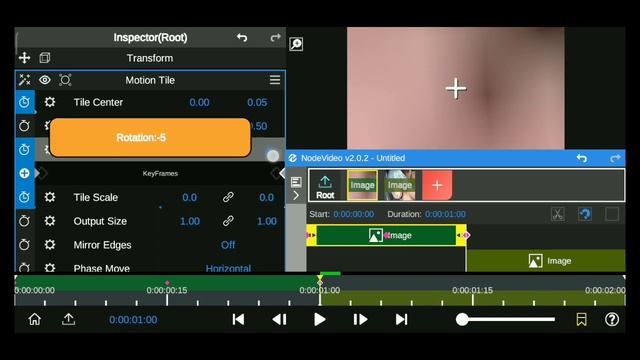The height and width of the screenshot is (360, 640).
Task: Edit Output Size first value 1.00
Action: [x=190, y=221]
